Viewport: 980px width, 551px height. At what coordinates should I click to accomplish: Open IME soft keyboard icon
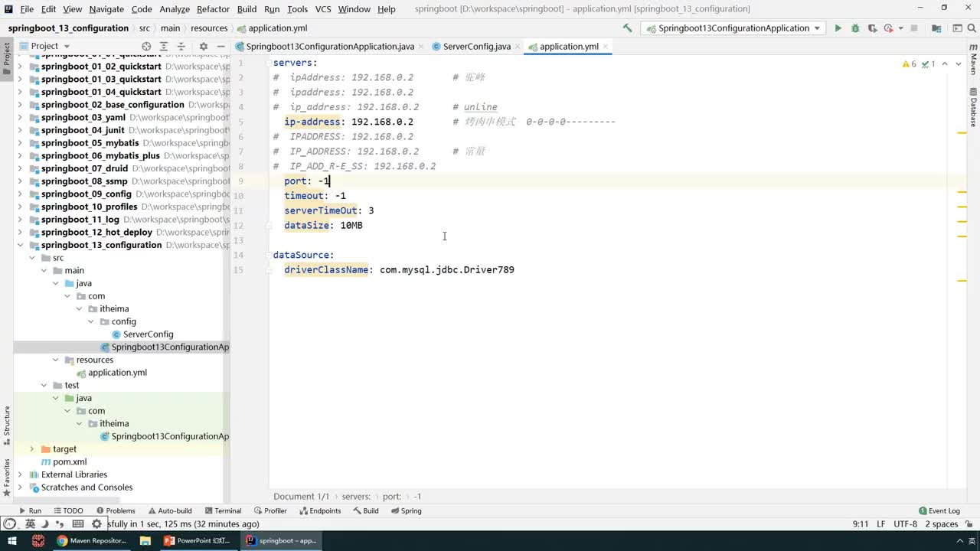[77, 524]
